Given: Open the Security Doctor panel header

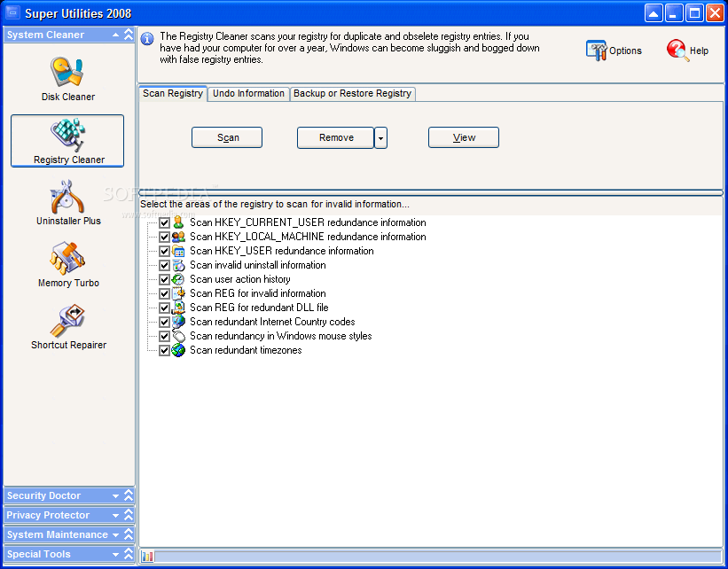Looking at the screenshot, I should (x=68, y=495).
